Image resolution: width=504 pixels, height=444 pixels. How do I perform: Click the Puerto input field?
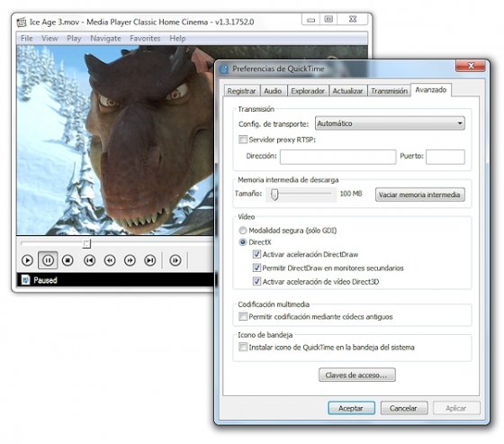click(445, 157)
